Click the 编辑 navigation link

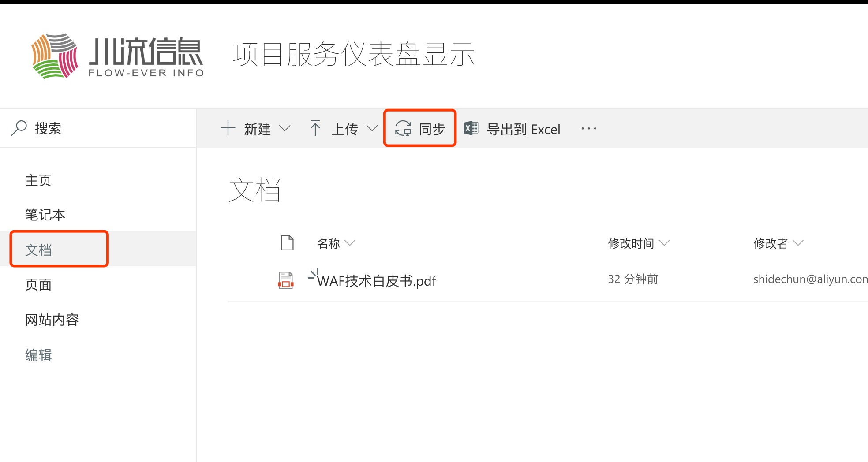pyautogui.click(x=38, y=355)
